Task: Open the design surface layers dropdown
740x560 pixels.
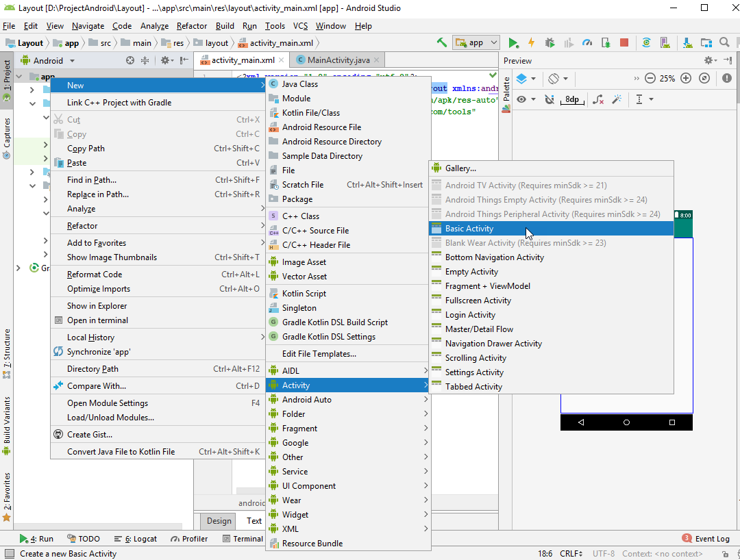Action: pyautogui.click(x=526, y=78)
